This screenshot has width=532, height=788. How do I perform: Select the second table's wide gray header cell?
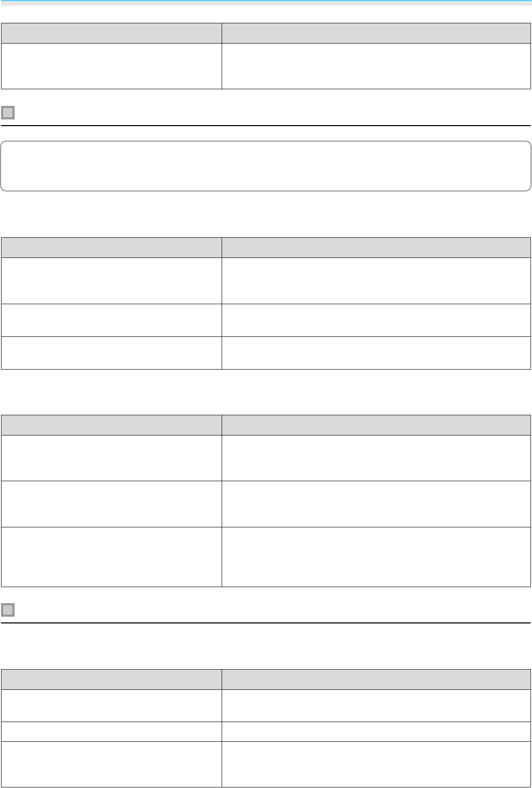[x=376, y=248]
